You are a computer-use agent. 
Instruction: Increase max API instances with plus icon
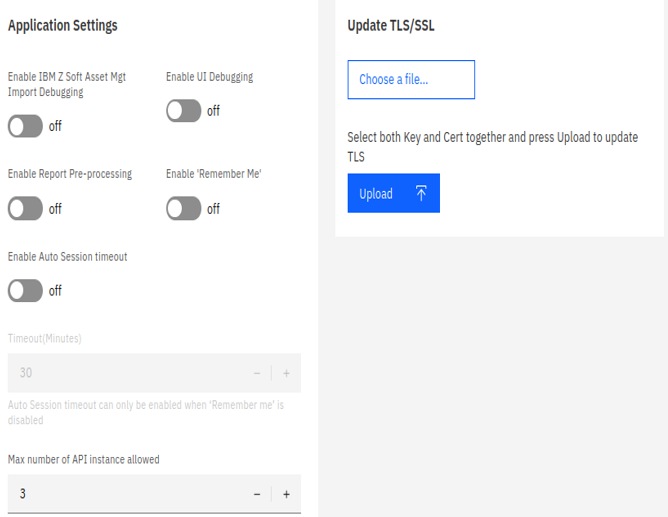tap(286, 494)
